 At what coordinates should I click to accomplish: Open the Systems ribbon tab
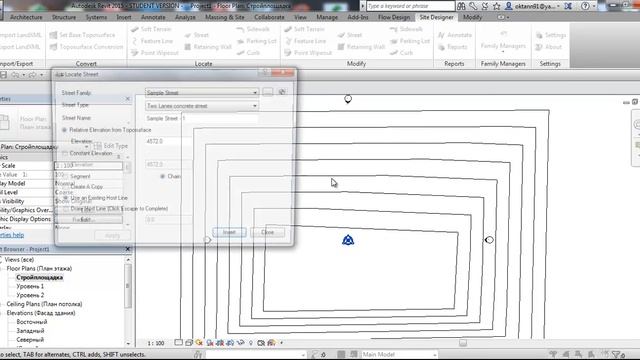pyautogui.click(x=96, y=17)
